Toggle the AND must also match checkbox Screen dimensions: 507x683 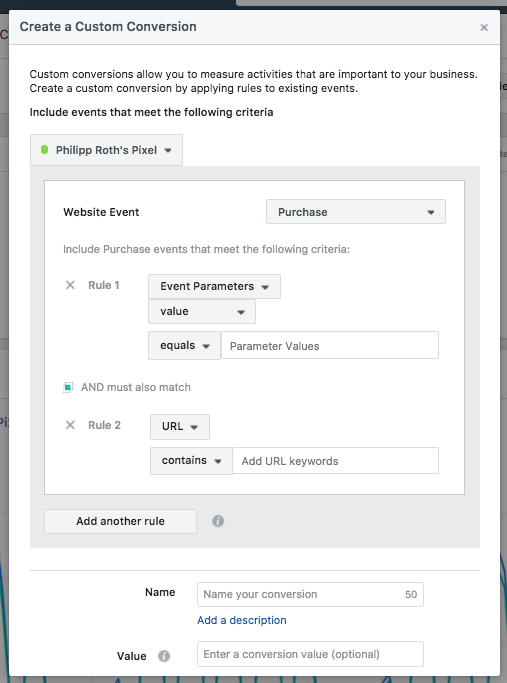click(x=68, y=387)
